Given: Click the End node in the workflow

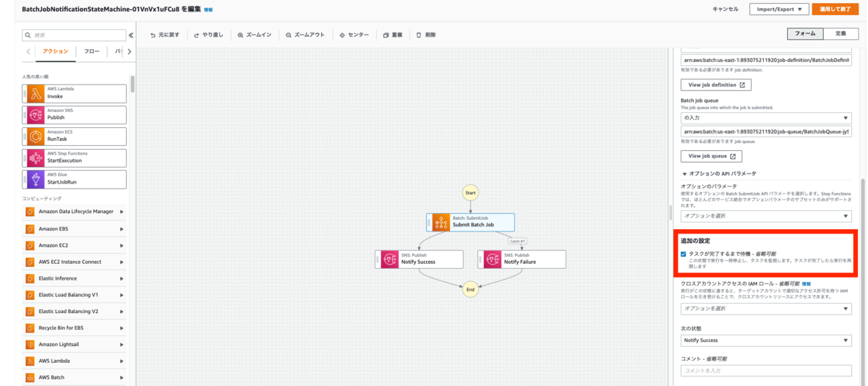Looking at the screenshot, I should 470,289.
